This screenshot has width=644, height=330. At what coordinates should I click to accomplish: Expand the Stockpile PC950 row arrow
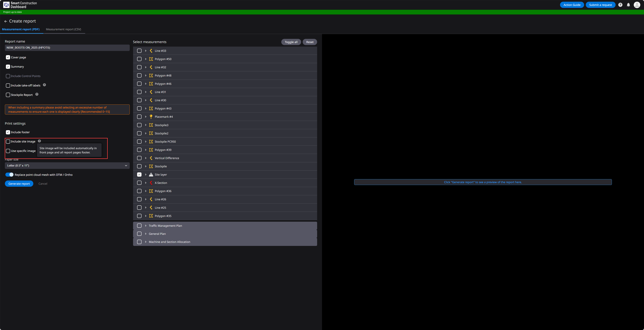146,141
